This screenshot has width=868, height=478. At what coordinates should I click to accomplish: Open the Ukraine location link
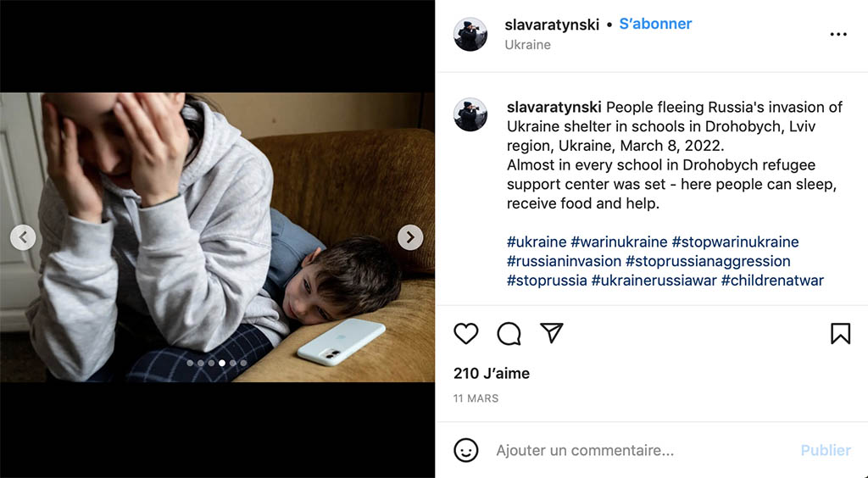(x=527, y=45)
